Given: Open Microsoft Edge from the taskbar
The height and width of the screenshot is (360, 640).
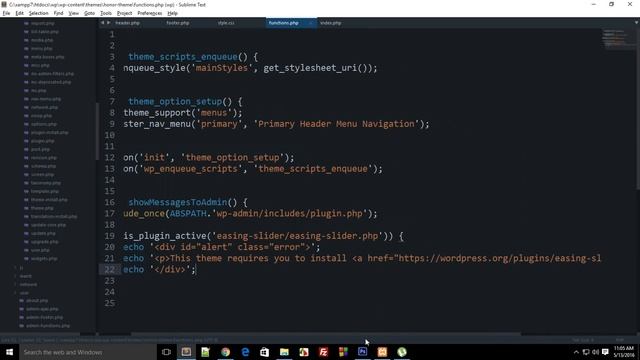Looking at the screenshot, I should pyautogui.click(x=245, y=352).
